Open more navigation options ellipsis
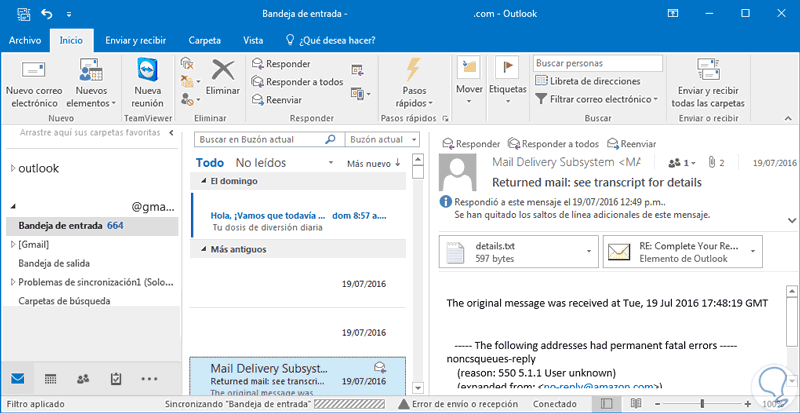The height and width of the screenshot is (413, 800). (x=149, y=379)
